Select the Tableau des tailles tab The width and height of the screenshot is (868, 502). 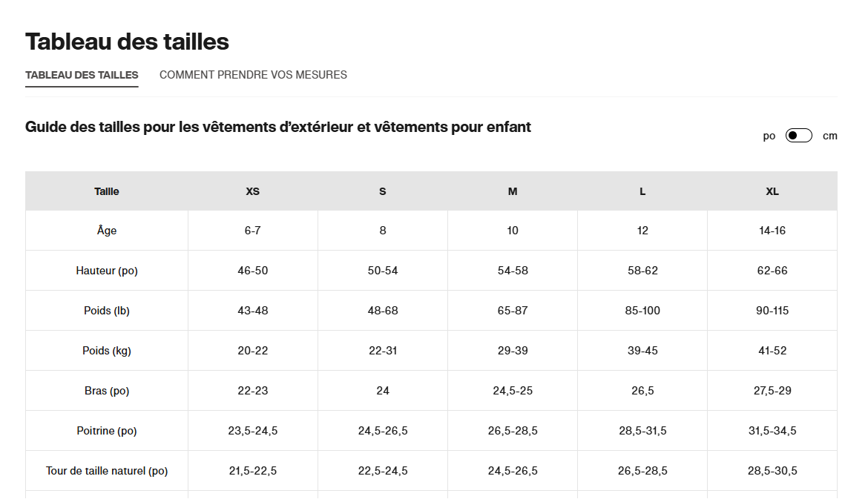82,75
